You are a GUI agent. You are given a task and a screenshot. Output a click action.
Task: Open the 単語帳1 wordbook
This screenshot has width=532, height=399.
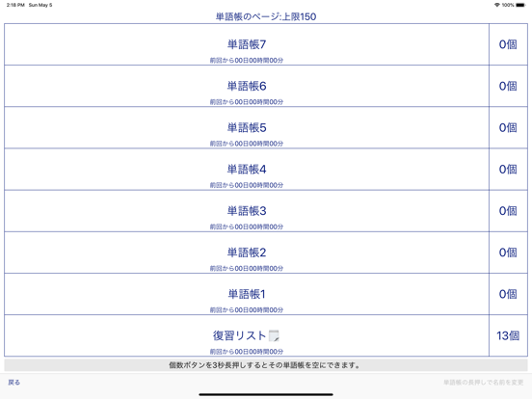[x=247, y=294]
